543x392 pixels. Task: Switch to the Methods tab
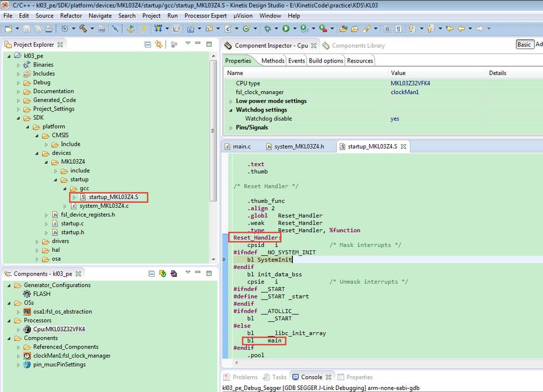272,60
